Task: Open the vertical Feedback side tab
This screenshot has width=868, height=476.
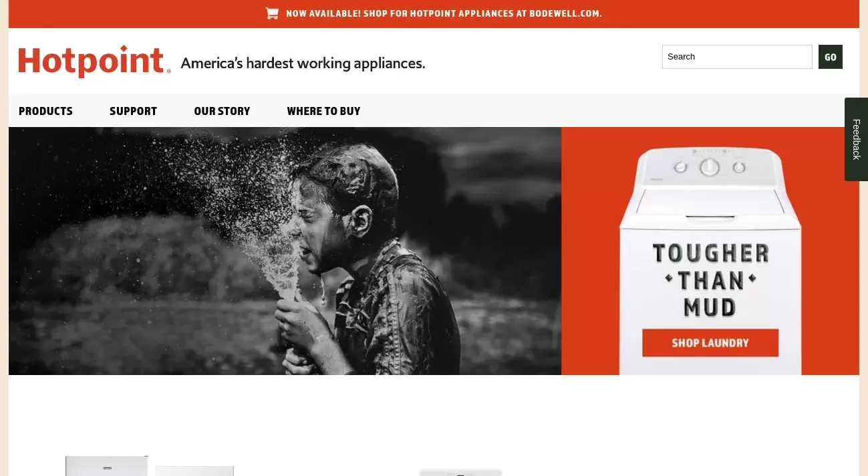Action: [x=856, y=139]
